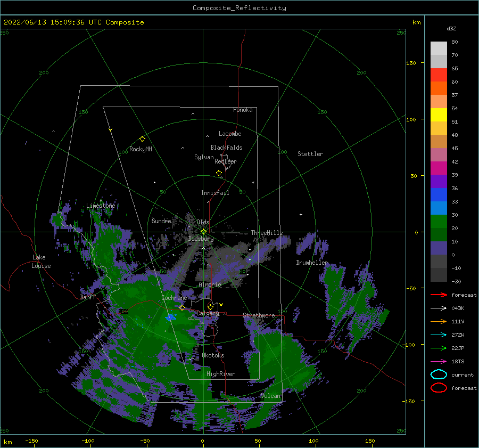The image size is (479, 448).
Task: Click the 20 dBZ green color swatch
Action: coord(439,222)
